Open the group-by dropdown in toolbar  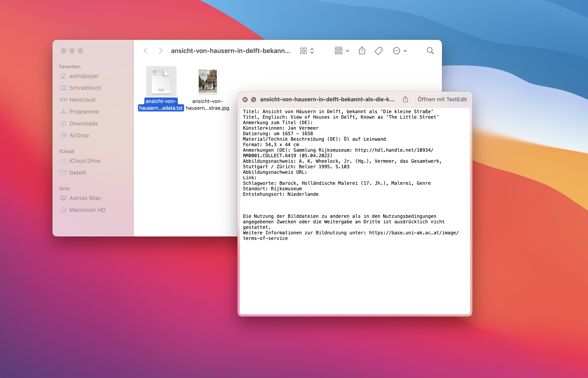(x=342, y=51)
